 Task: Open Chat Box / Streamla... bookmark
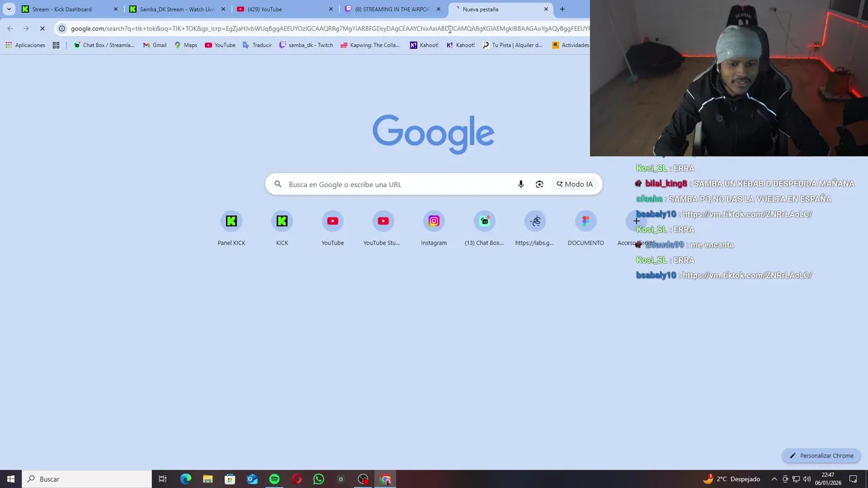click(x=104, y=45)
